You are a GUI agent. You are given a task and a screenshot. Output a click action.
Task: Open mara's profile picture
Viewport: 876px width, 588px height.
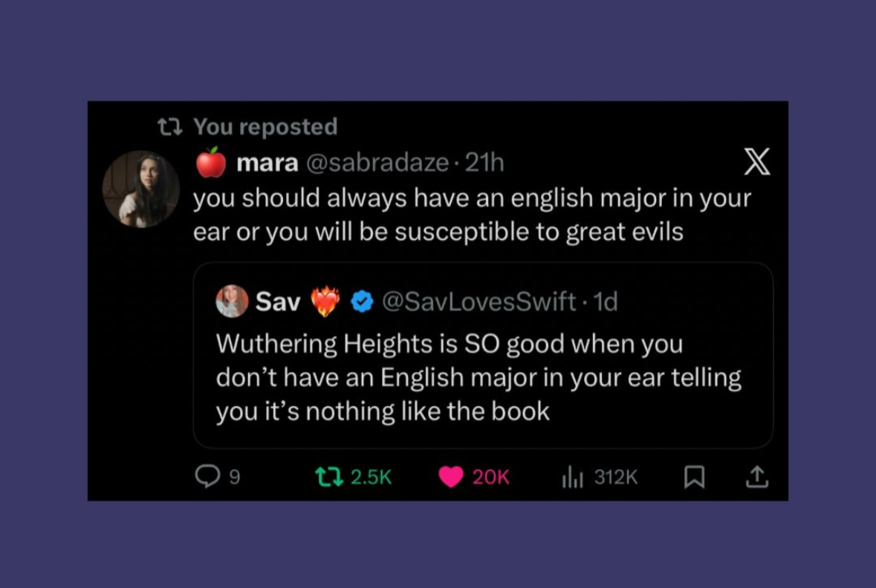click(140, 189)
